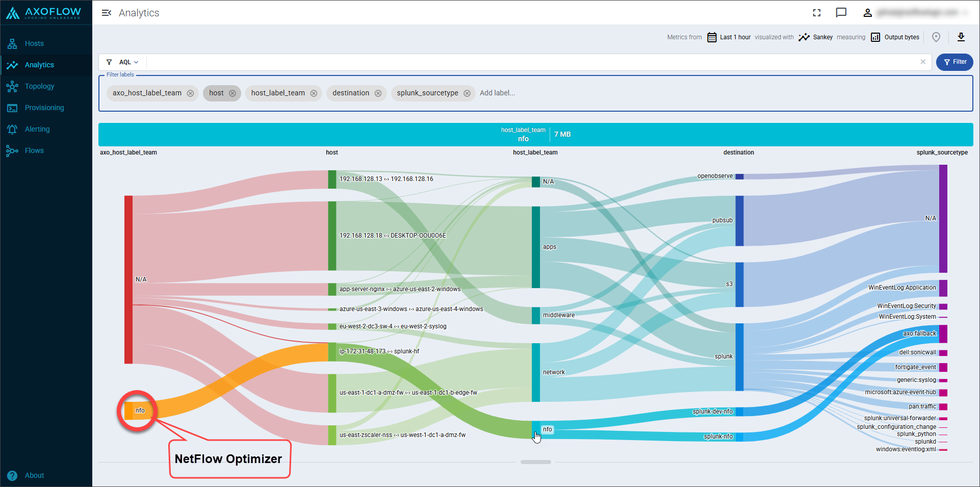Click the location pin icon
The image size is (980, 487).
(936, 37)
